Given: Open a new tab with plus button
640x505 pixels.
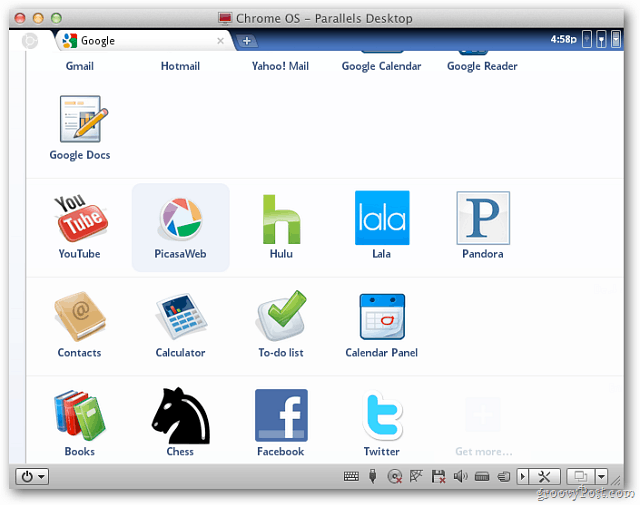Looking at the screenshot, I should point(247,41).
